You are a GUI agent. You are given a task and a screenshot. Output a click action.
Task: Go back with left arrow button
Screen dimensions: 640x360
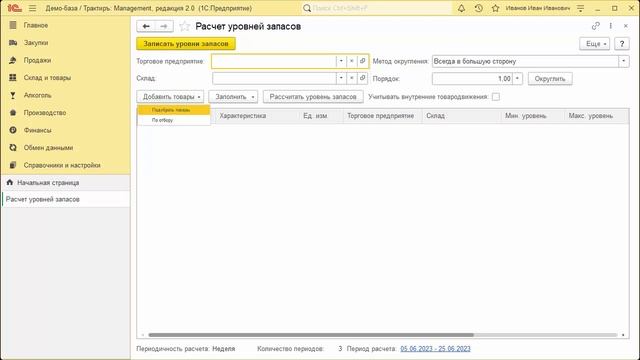click(x=146, y=26)
